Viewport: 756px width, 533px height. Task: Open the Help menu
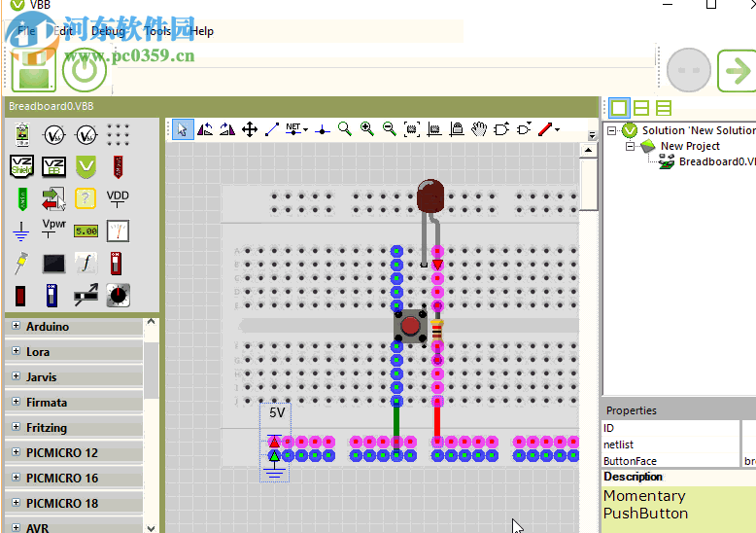pos(201,31)
